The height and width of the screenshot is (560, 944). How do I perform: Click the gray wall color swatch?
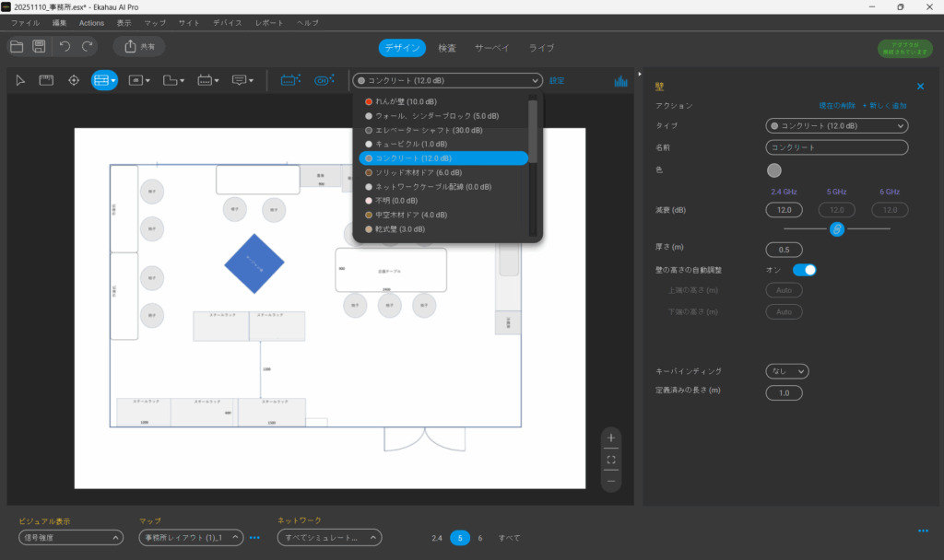pos(774,169)
